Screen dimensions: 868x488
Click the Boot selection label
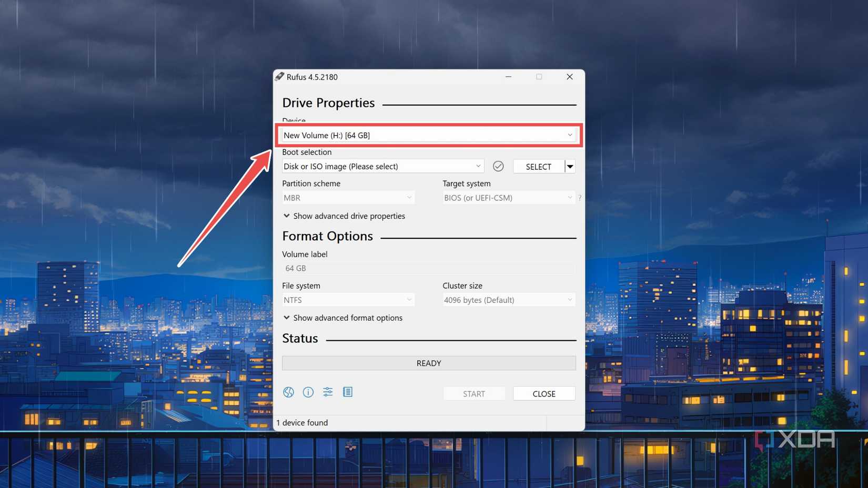pos(307,152)
